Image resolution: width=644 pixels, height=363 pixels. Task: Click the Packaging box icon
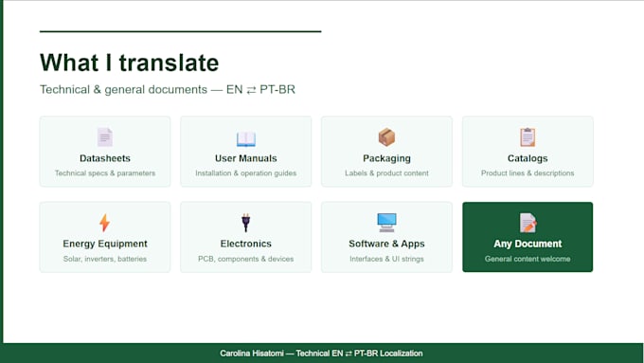386,137
